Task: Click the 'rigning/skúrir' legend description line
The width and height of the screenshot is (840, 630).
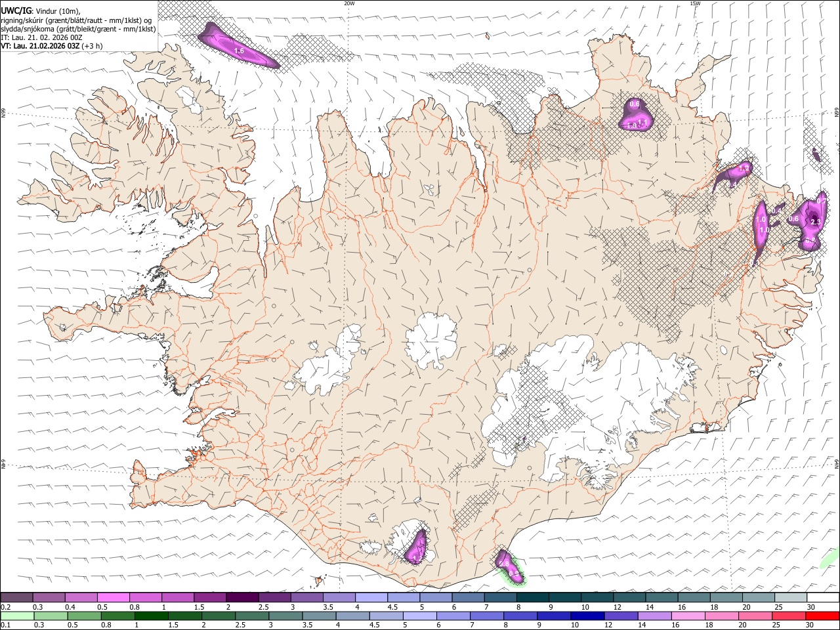Action: (77, 20)
